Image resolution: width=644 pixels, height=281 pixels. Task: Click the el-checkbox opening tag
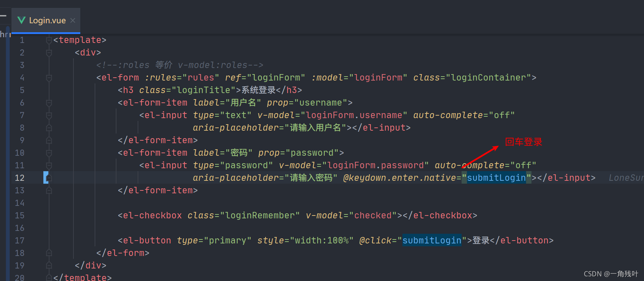click(x=150, y=215)
